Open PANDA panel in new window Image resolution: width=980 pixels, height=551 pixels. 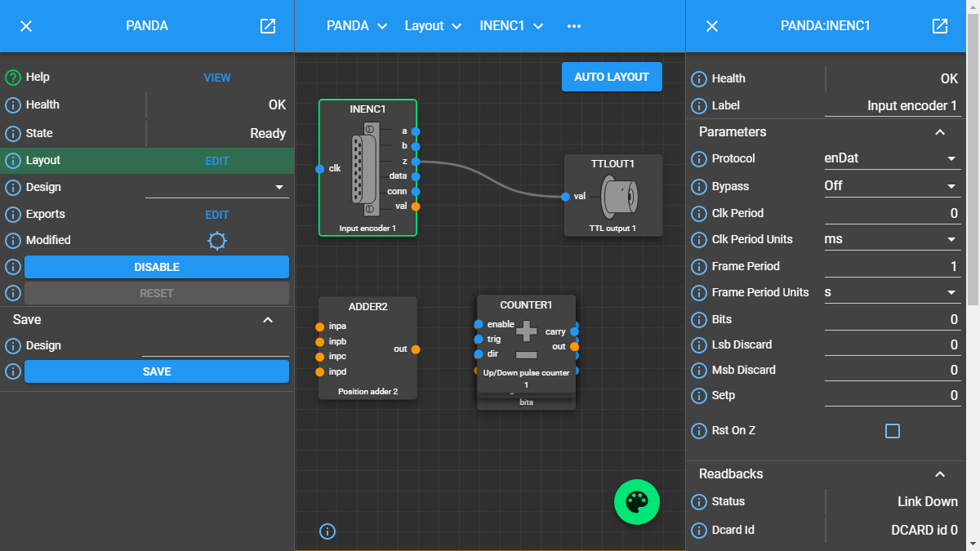268,26
